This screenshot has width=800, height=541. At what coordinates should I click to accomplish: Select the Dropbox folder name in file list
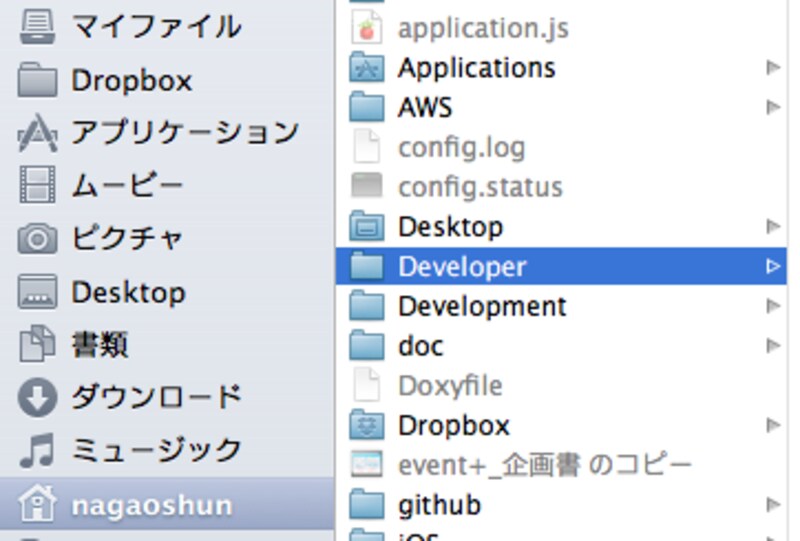tap(454, 426)
